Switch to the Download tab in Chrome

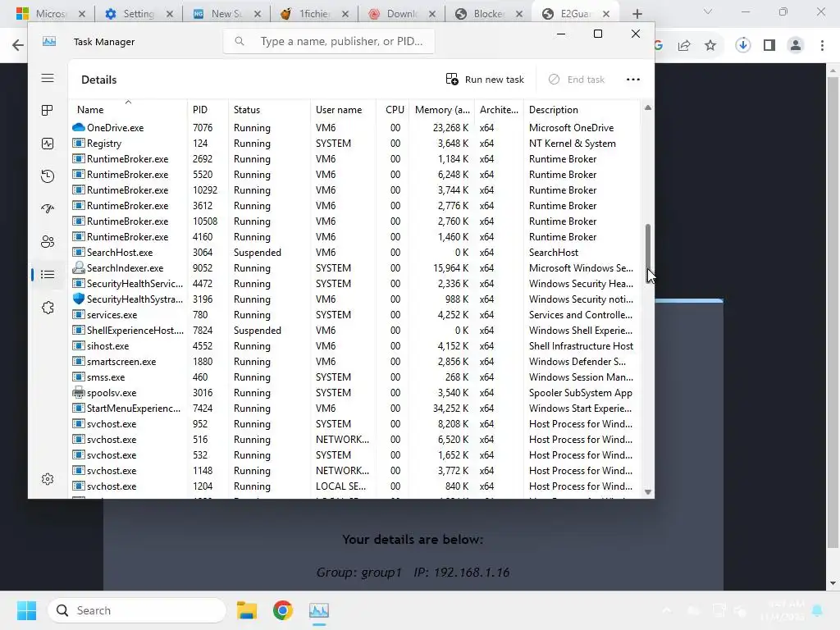[402, 14]
